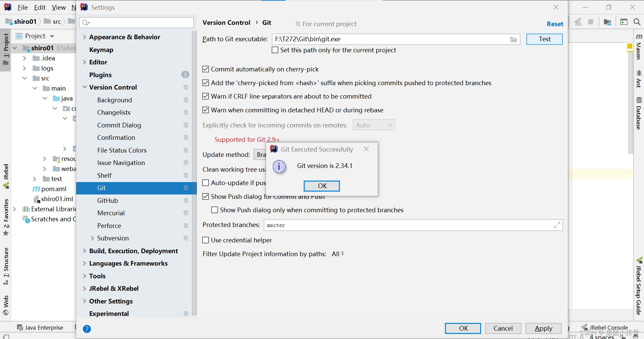
Task: Click project icon beside GitHub row
Action: pyautogui.click(x=186, y=201)
